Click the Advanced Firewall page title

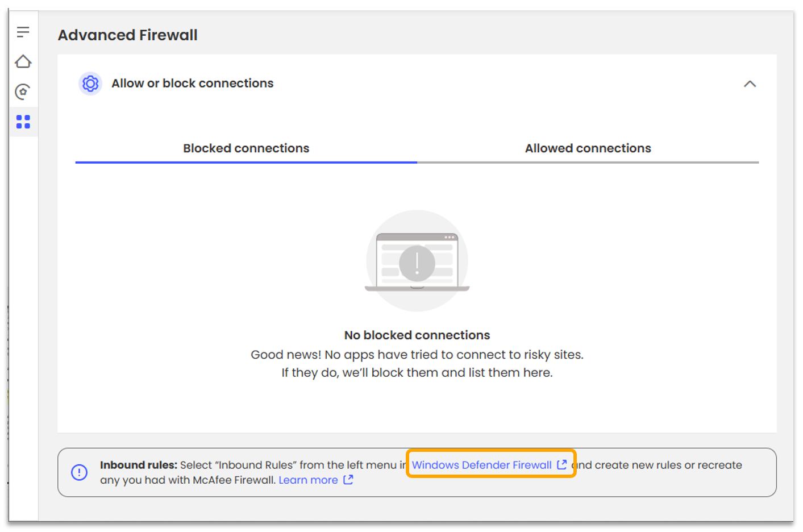click(128, 35)
